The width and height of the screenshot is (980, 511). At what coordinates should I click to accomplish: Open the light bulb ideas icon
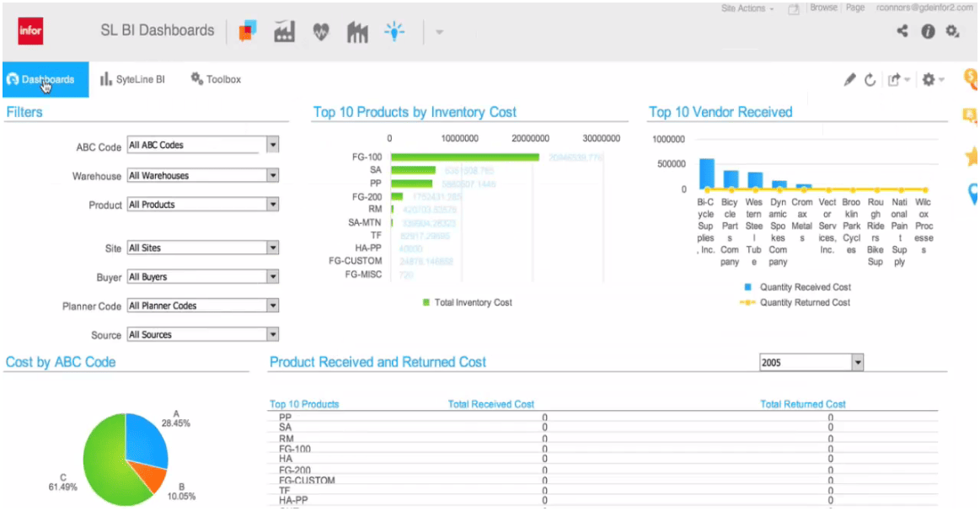pos(394,31)
